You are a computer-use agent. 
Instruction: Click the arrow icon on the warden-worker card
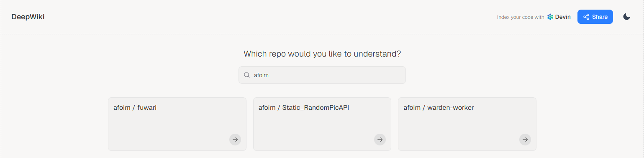click(525, 140)
